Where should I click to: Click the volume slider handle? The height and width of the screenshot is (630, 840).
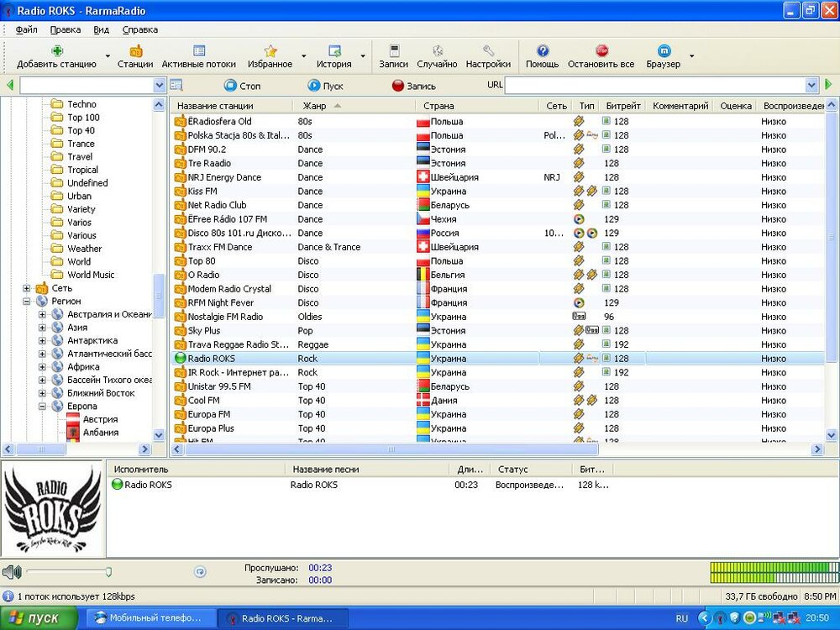pyautogui.click(x=108, y=572)
